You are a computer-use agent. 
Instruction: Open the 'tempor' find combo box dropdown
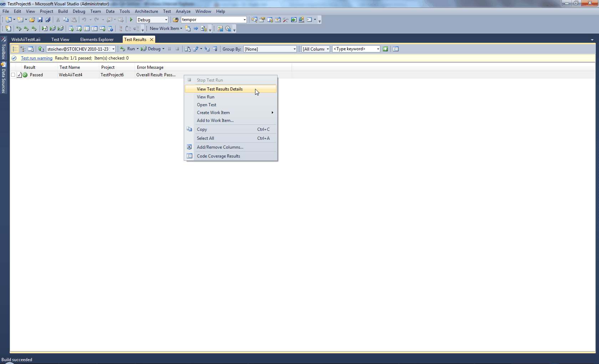[244, 20]
